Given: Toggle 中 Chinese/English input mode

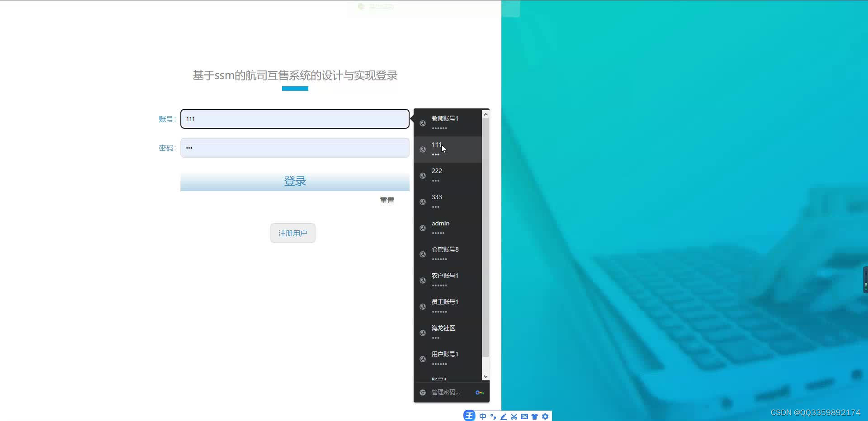Looking at the screenshot, I should tap(483, 416).
